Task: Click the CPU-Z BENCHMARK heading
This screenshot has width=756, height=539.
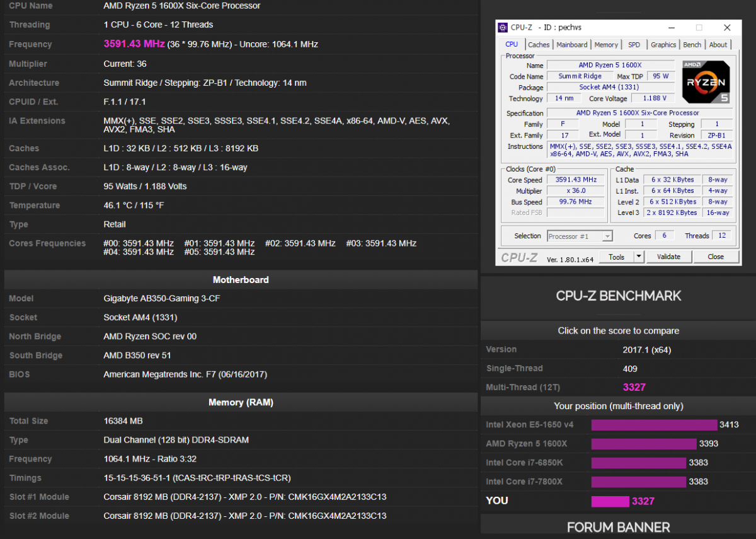Action: click(619, 296)
